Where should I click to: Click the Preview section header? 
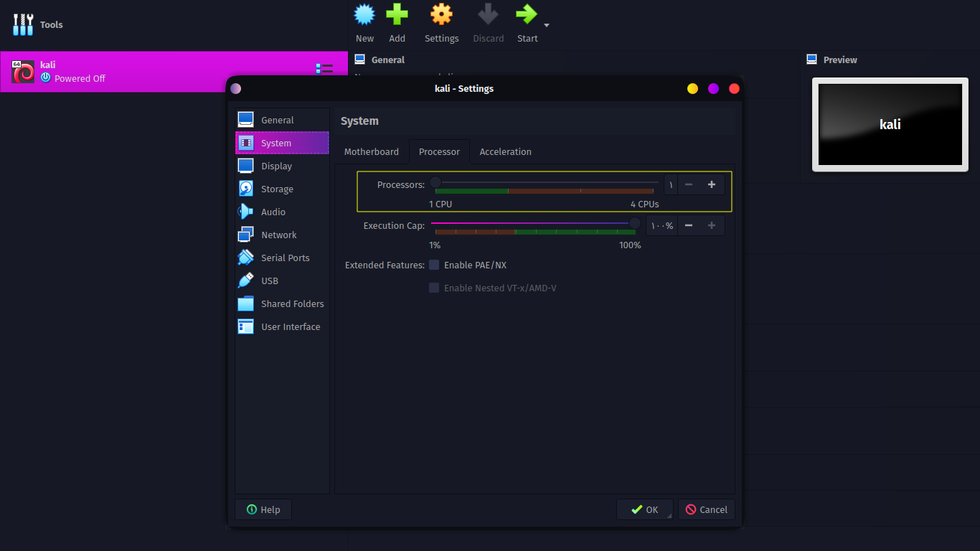[840, 60]
